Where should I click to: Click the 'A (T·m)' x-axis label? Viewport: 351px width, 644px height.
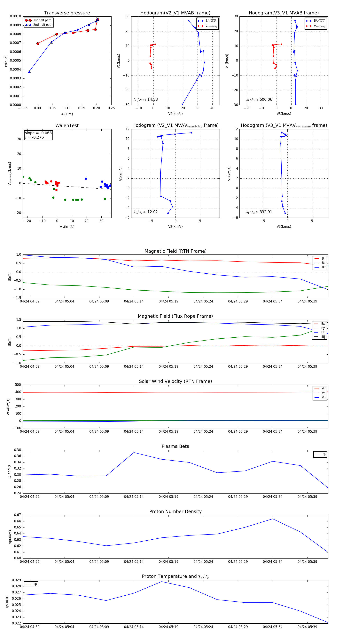[x=67, y=114]
